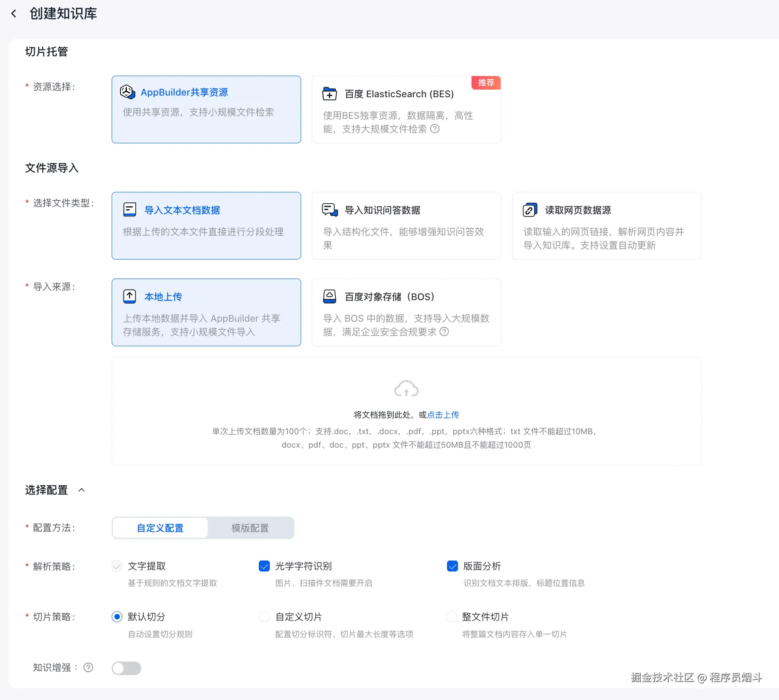Click the 资源选择 field label
Screen dimensions: 779x700
click(x=54, y=87)
